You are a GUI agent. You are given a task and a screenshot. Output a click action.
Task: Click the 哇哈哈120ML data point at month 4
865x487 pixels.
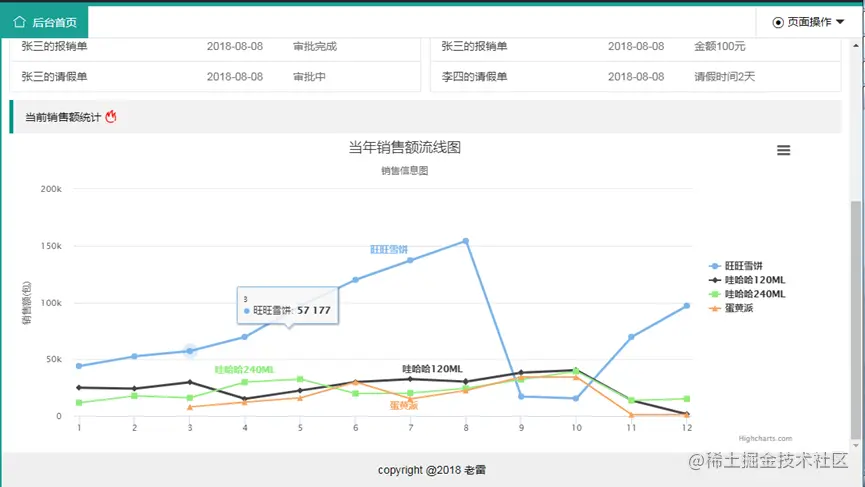245,399
